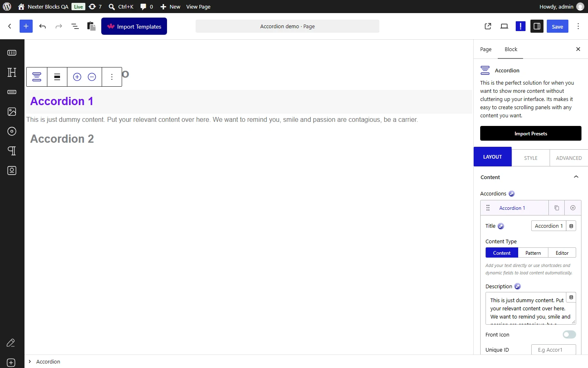Open block toolbar three-dot options
The width and height of the screenshot is (588, 368).
112,77
